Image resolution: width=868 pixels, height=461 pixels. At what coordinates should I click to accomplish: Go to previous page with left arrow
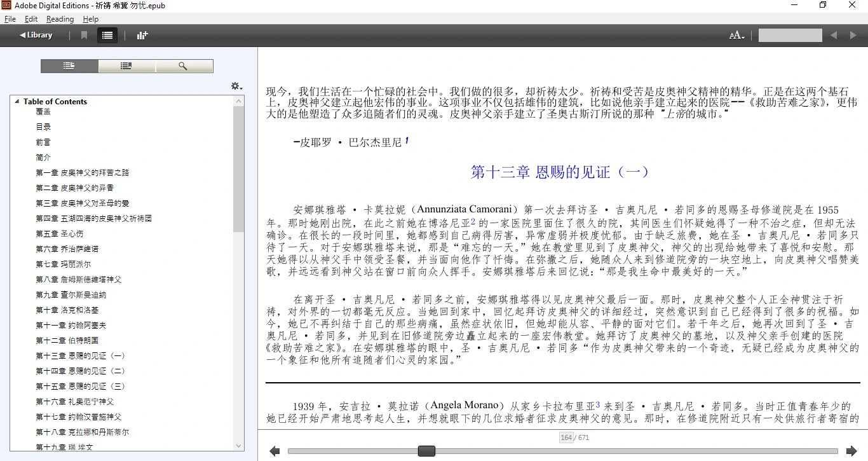(275, 451)
